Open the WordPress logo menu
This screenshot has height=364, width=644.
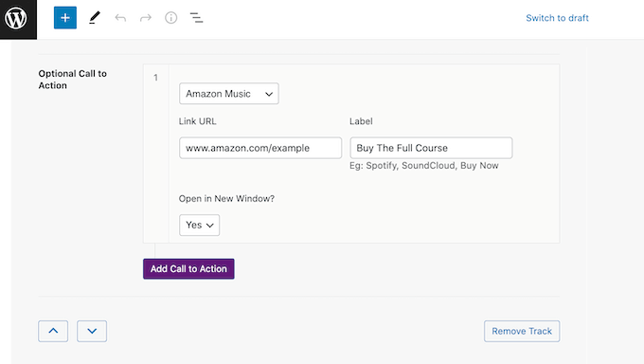click(x=18, y=19)
